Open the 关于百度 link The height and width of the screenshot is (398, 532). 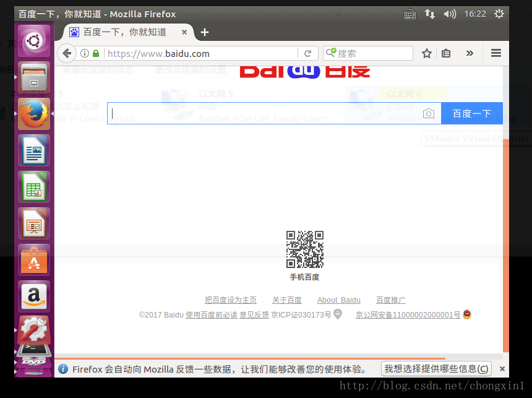[x=286, y=300]
